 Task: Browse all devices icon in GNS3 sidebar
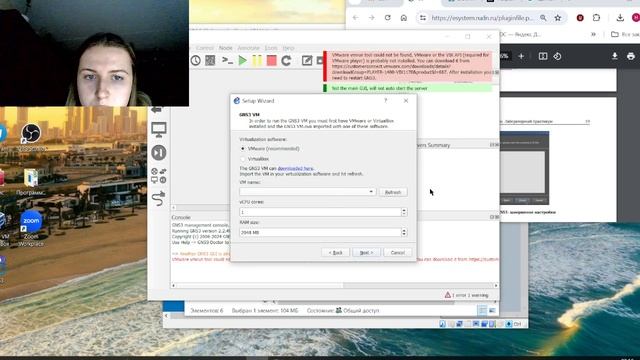click(158, 176)
